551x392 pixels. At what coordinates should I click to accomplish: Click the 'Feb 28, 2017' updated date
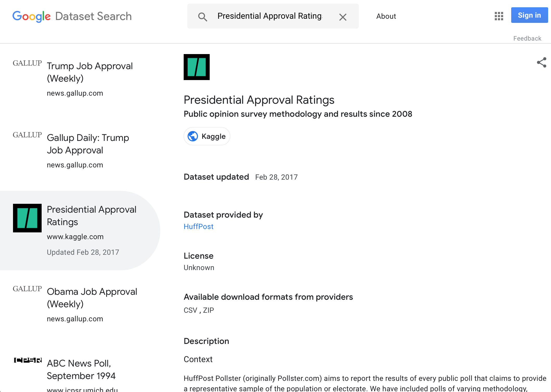tap(276, 177)
